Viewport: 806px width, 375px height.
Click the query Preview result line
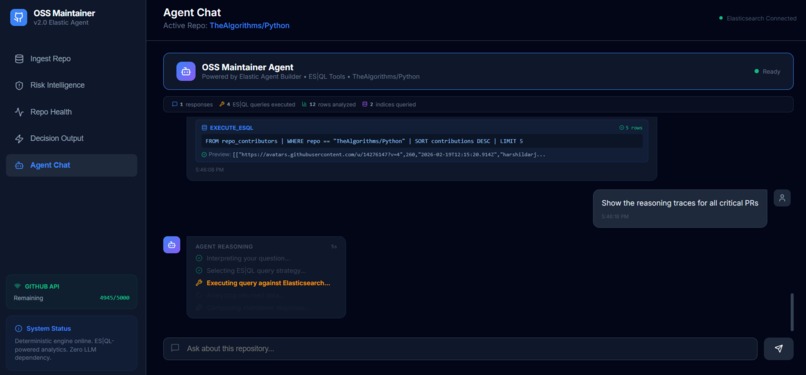pos(374,154)
